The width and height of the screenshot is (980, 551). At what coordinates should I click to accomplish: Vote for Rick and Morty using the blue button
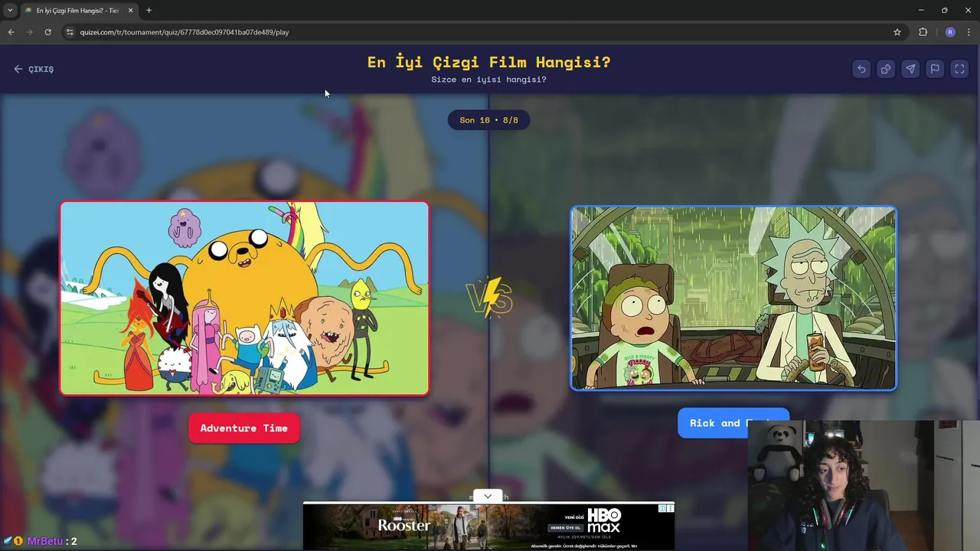tap(733, 422)
